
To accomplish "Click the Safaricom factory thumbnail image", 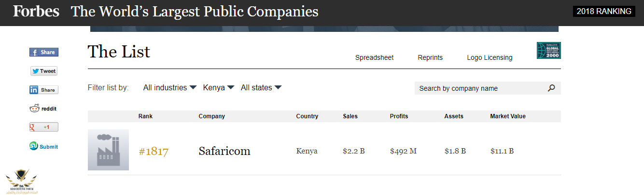I will pos(108,150).
